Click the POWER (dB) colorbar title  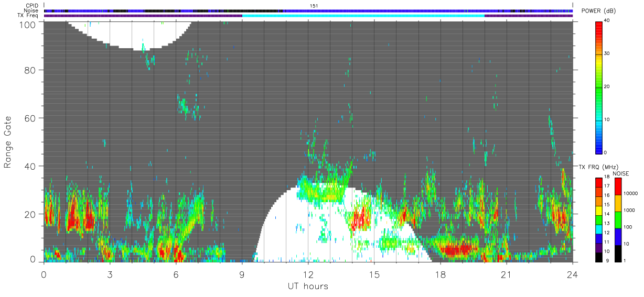(x=599, y=10)
